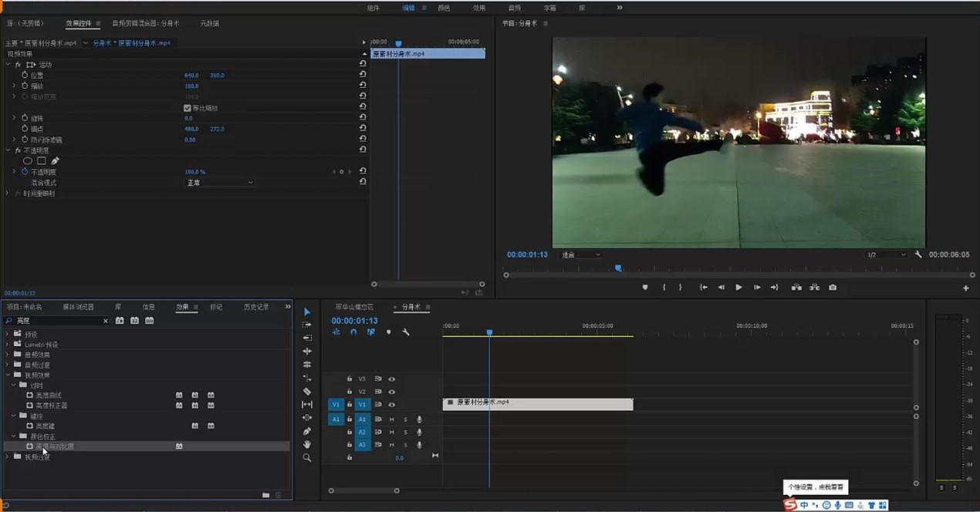This screenshot has height=512, width=980.
Task: Toggle timeline snap magnet icon
Action: pos(353,332)
